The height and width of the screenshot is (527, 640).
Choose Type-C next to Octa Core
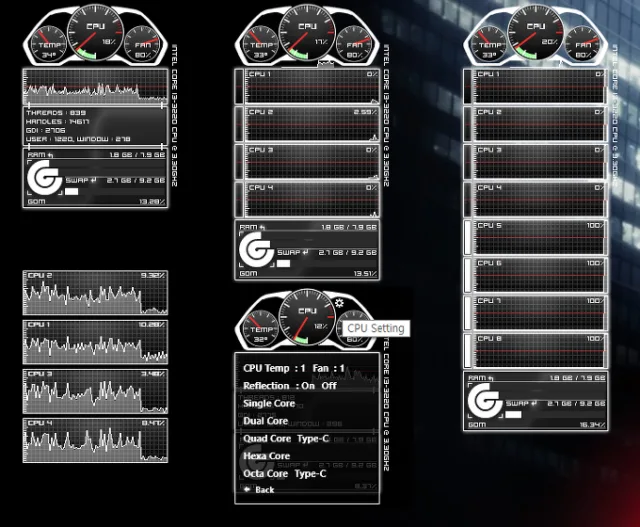point(310,474)
